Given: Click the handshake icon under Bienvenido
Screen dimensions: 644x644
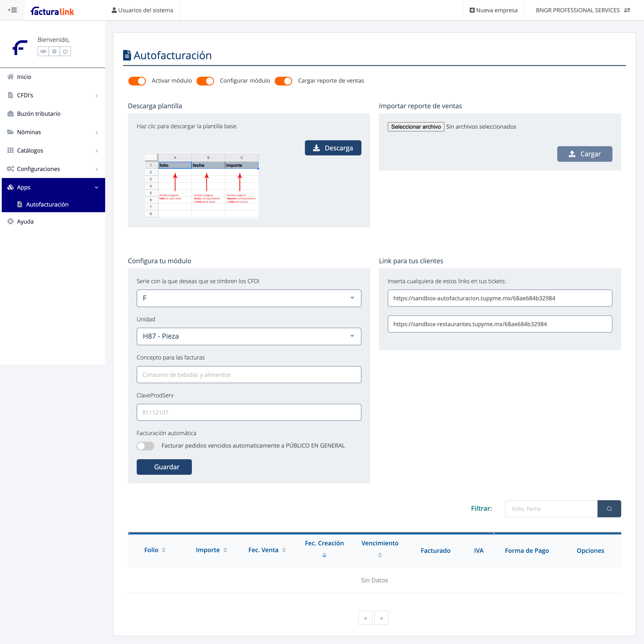Looking at the screenshot, I should (x=43, y=51).
